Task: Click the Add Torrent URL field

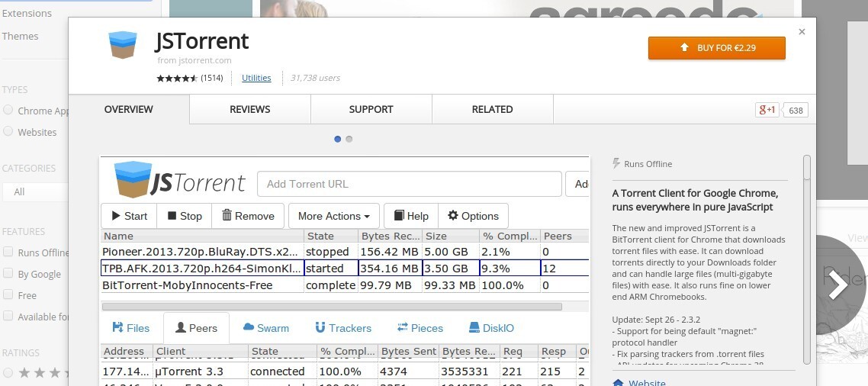Action: pyautogui.click(x=409, y=184)
